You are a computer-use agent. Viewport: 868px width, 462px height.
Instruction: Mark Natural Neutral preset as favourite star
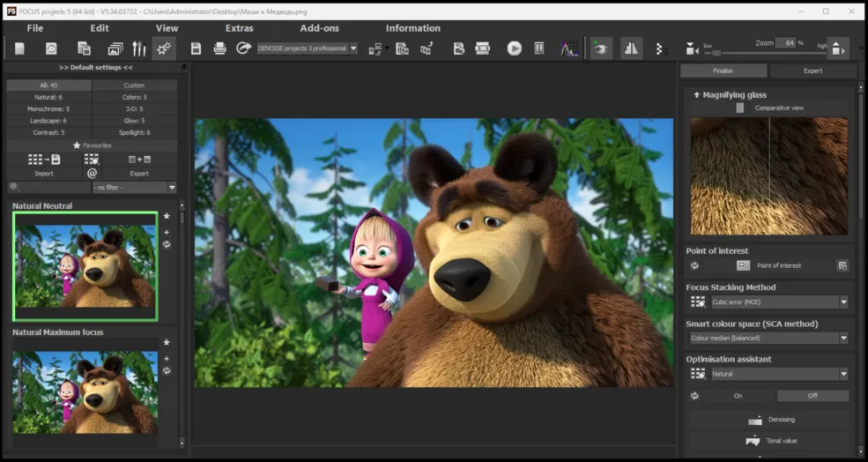pyautogui.click(x=167, y=216)
